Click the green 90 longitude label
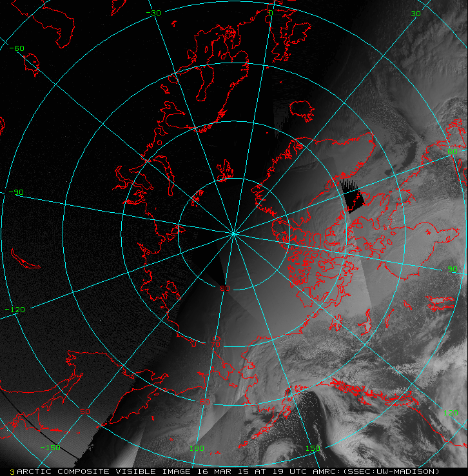 coord(453,269)
